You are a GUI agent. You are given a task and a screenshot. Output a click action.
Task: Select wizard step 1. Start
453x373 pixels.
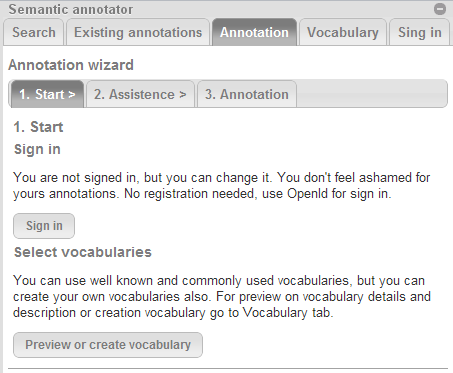[x=47, y=94]
